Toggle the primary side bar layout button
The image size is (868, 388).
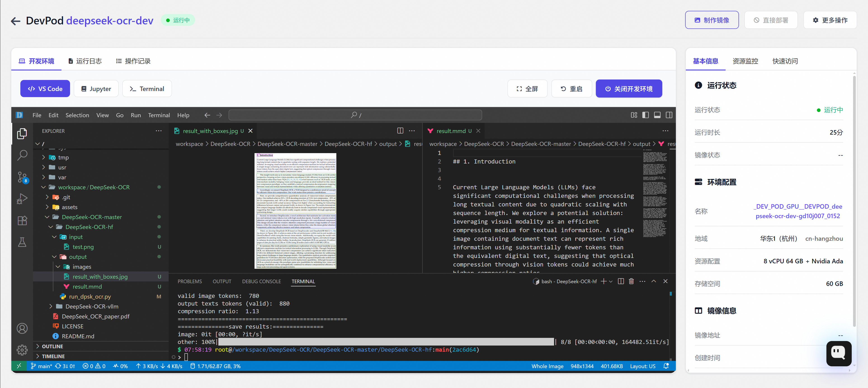[645, 115]
